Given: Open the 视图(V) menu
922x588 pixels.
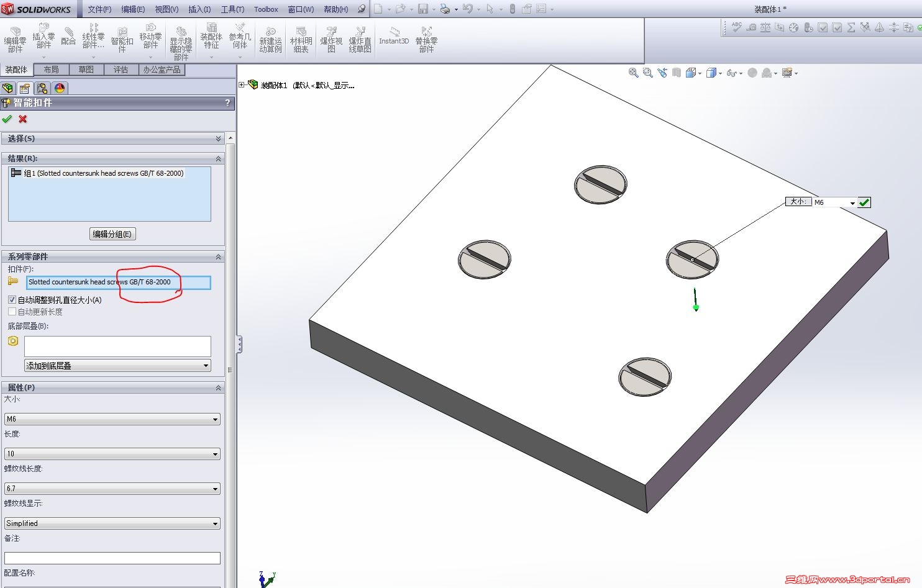Looking at the screenshot, I should tap(167, 9).
